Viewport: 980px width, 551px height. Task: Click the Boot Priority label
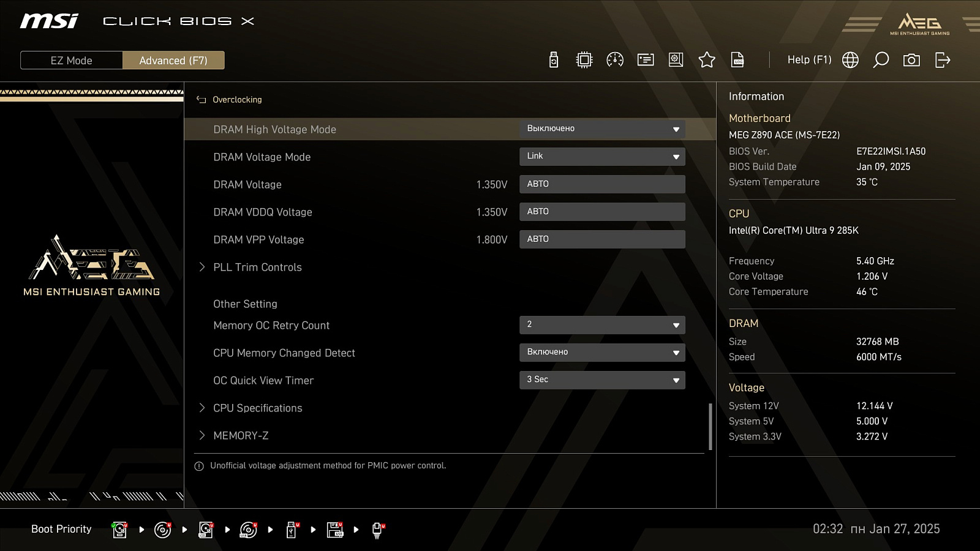[x=61, y=529]
